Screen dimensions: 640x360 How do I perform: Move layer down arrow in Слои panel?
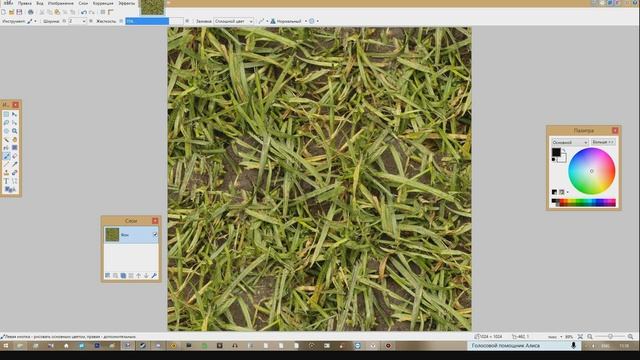146,276
